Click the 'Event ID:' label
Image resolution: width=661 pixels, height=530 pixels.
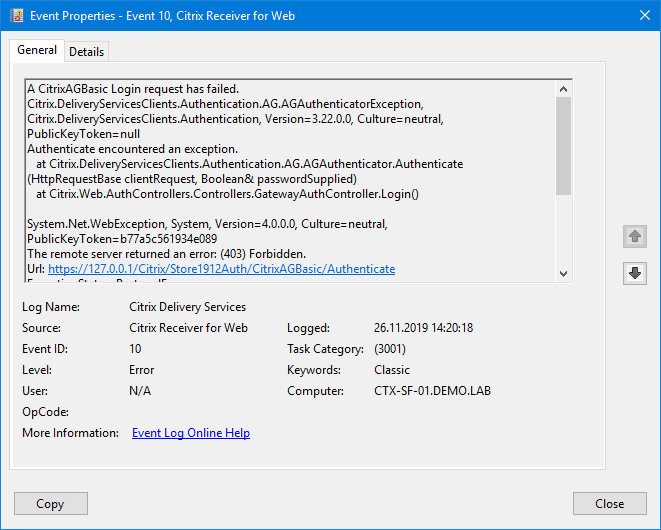coord(45,349)
